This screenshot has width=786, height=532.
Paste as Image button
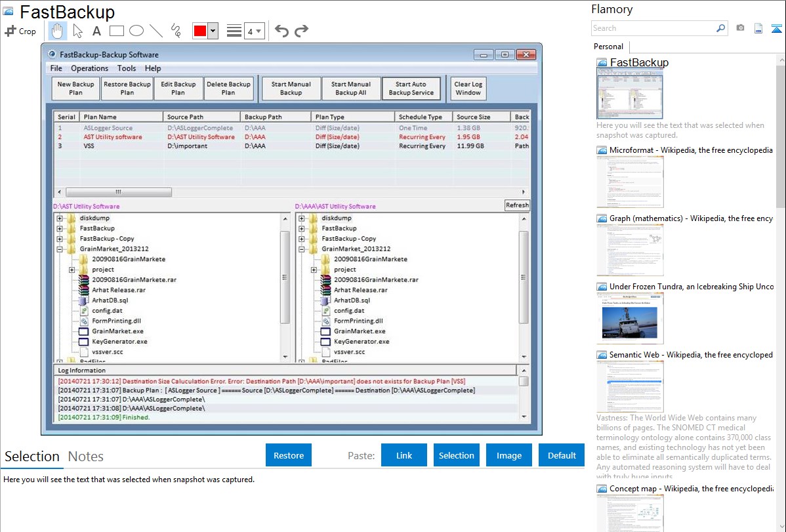[x=509, y=455]
